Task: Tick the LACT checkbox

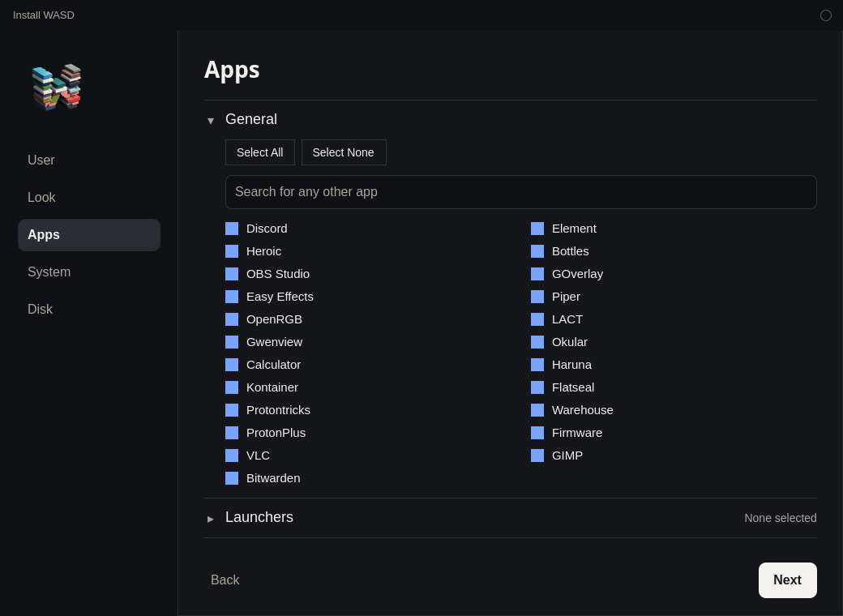Action: [537, 319]
